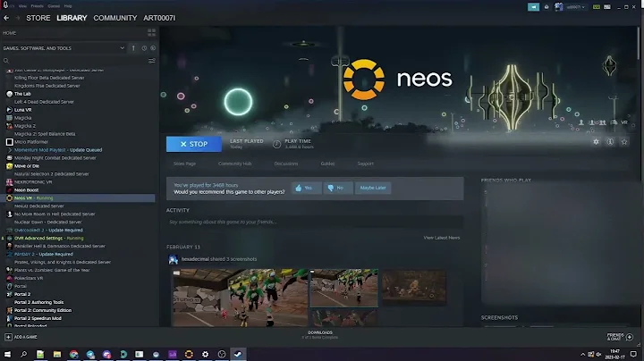This screenshot has height=361, width=644.
Task: Open the Community Hub tab
Action: tap(235, 164)
